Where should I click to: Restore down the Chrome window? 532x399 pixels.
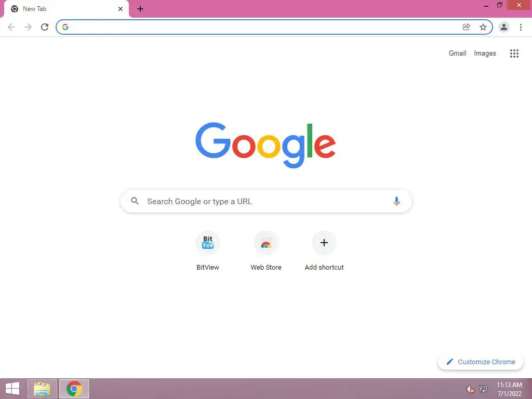500,5
